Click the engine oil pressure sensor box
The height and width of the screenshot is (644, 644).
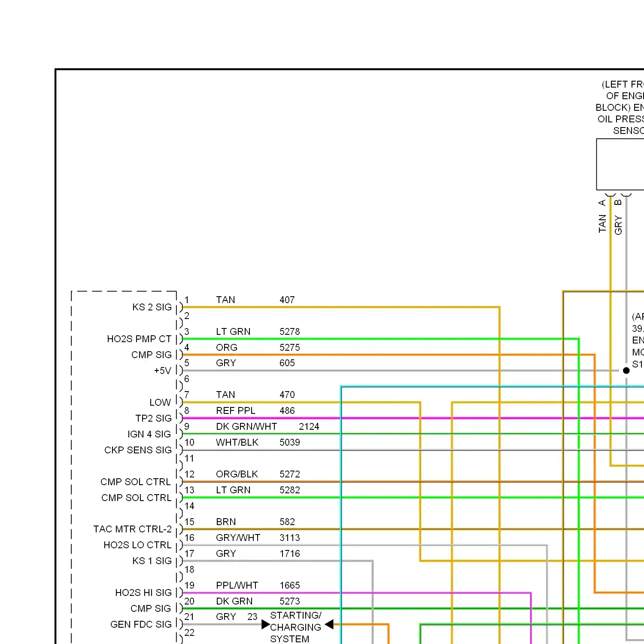[620, 164]
